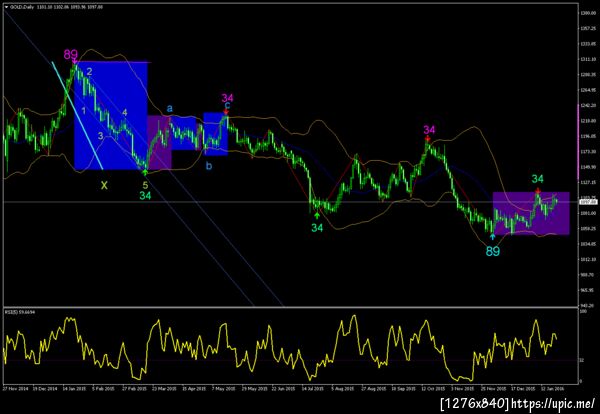Click the 5 Feb 2015 date label
Screen dimensions: 600x414
(x=104, y=388)
